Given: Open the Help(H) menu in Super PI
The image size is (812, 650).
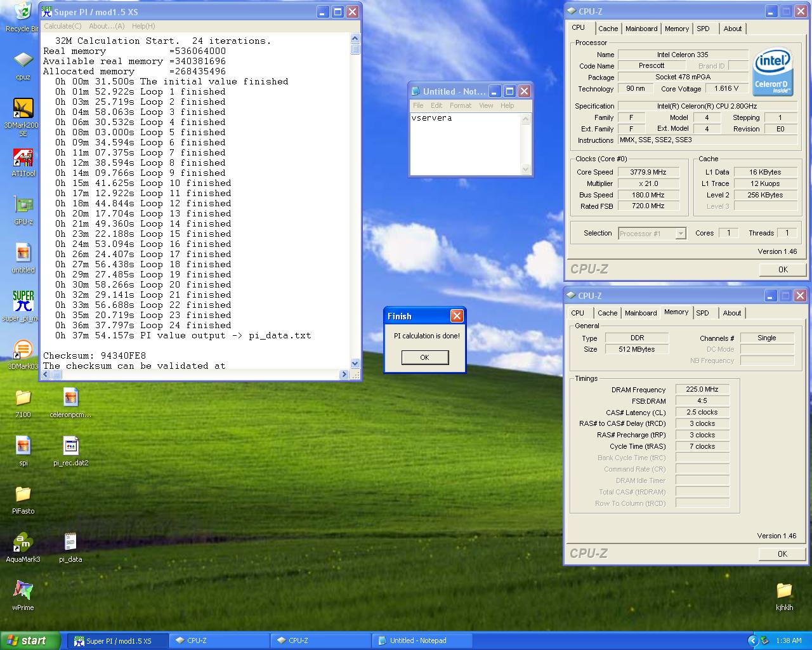Looking at the screenshot, I should 143,26.
